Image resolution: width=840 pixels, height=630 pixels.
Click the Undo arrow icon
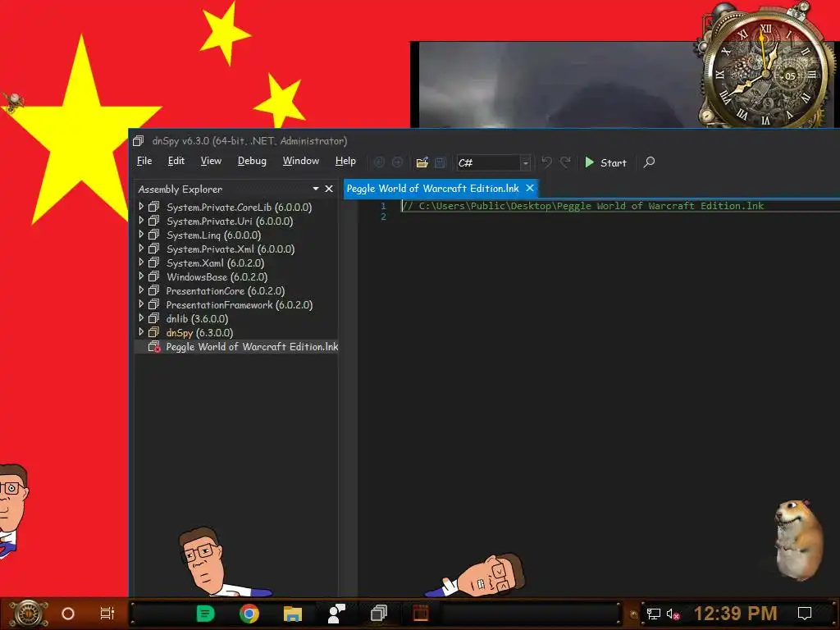click(x=546, y=162)
